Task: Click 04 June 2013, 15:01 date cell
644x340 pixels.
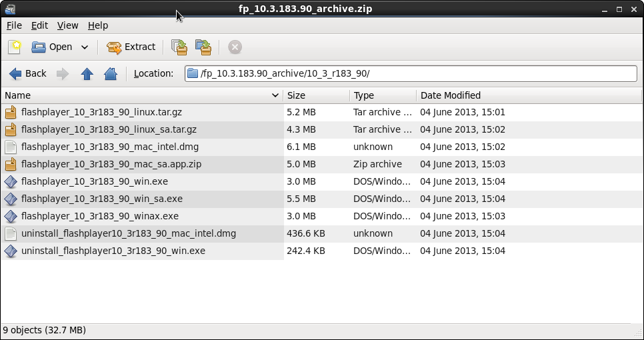Action: (463, 112)
